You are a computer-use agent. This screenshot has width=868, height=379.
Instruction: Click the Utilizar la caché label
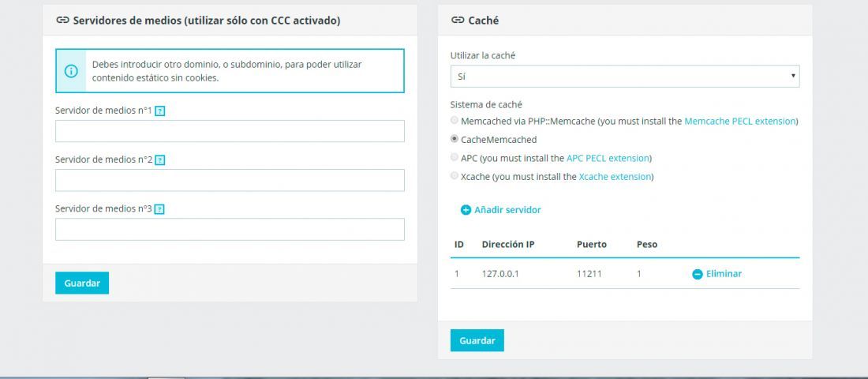click(x=483, y=55)
